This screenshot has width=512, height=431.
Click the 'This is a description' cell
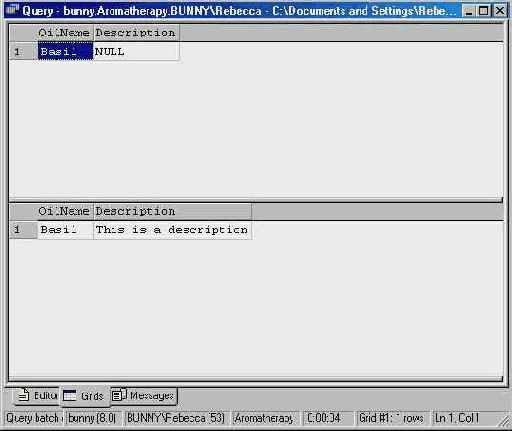172,230
